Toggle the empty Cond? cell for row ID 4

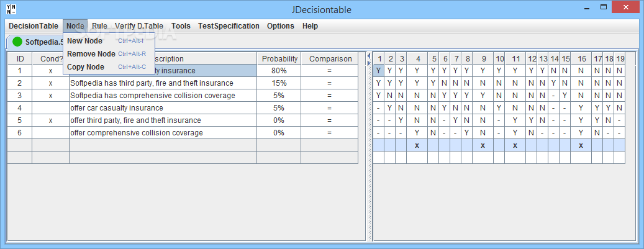[50, 107]
